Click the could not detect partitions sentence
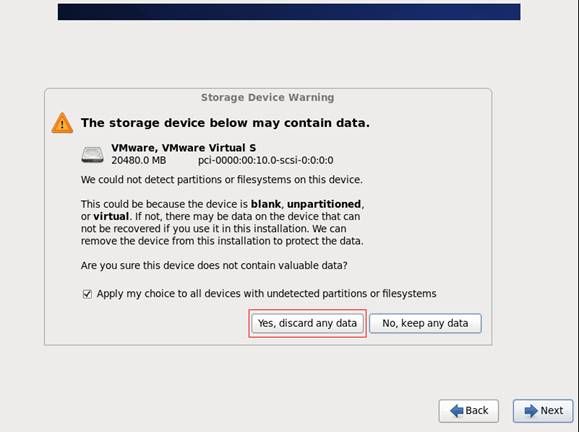 point(222,180)
